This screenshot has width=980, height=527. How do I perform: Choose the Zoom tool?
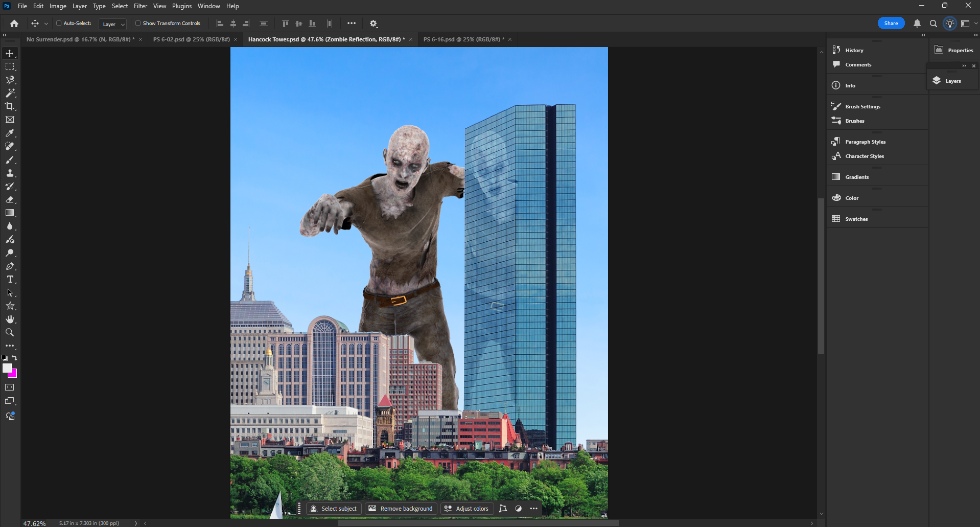pos(10,332)
